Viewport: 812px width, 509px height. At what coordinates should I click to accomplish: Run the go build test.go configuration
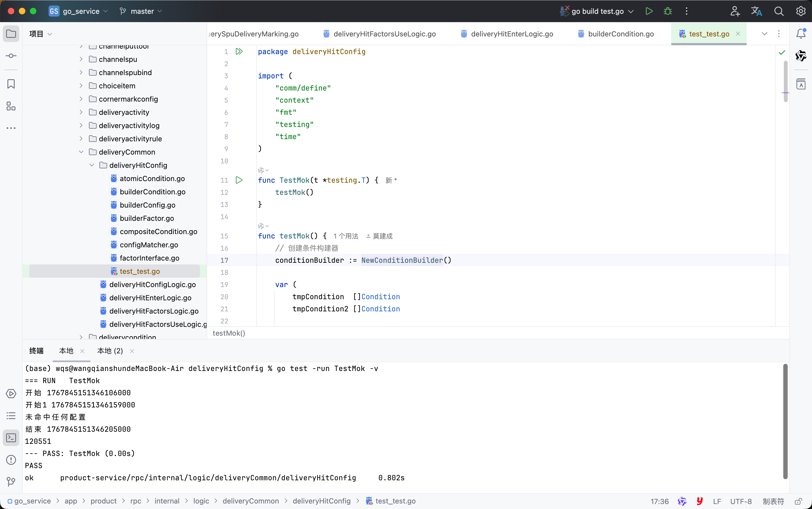tap(649, 11)
